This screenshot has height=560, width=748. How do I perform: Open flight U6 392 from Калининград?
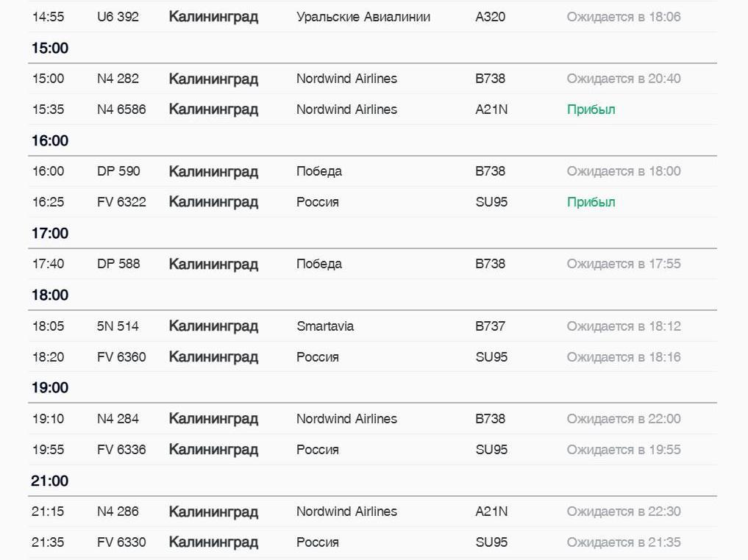372,17
